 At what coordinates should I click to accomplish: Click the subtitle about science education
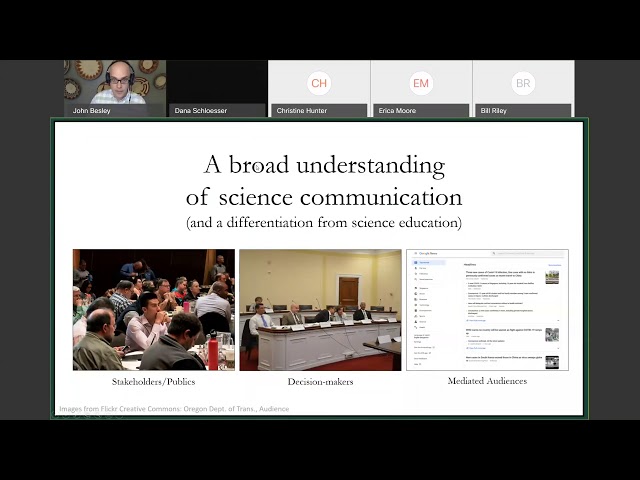324,223
